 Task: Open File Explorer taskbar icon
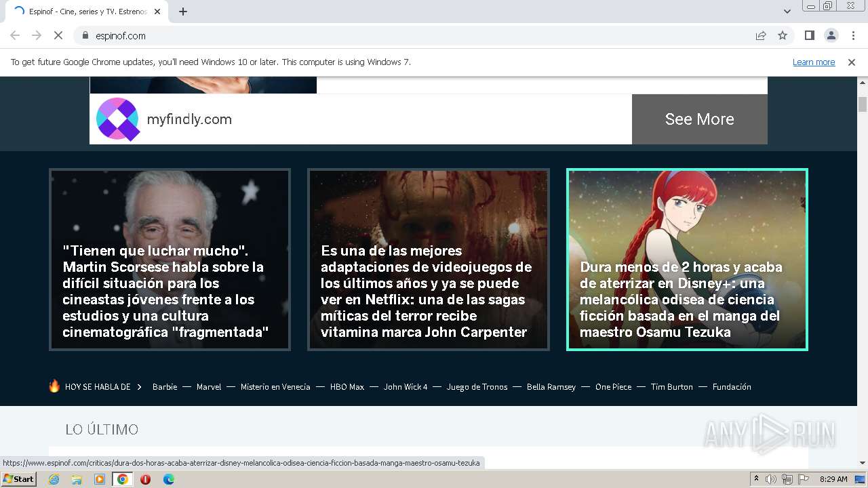pos(77,479)
